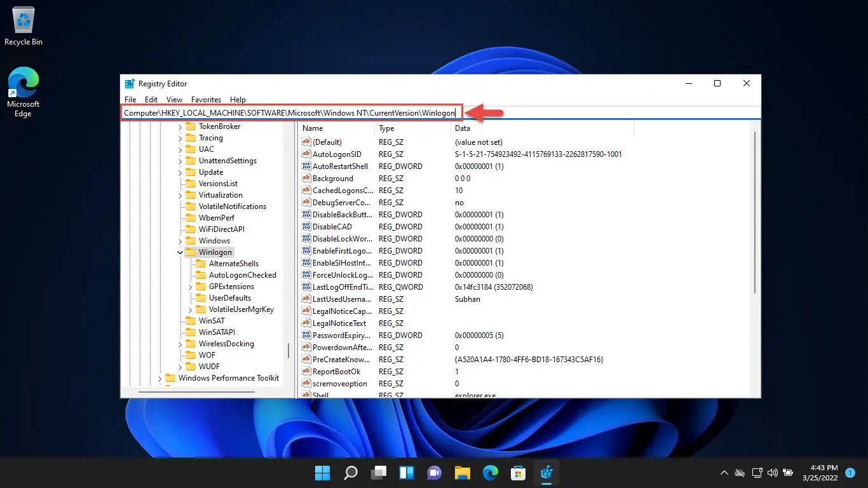
Task: Expand the Virtualization key
Action: 180,195
